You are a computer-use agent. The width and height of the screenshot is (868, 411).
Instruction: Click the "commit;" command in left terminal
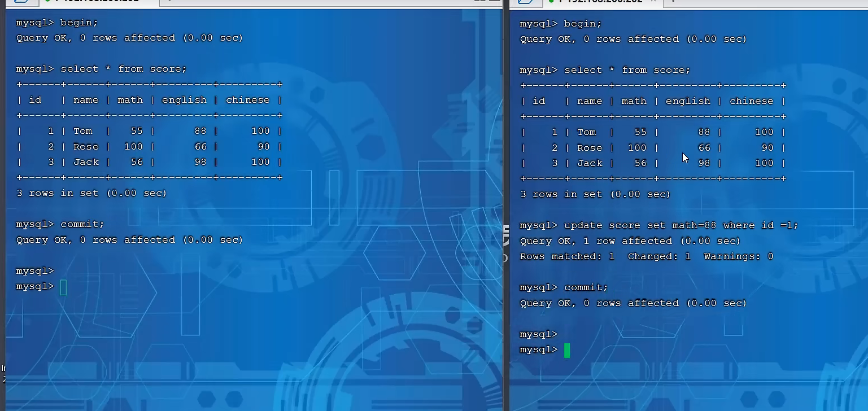pyautogui.click(x=82, y=224)
